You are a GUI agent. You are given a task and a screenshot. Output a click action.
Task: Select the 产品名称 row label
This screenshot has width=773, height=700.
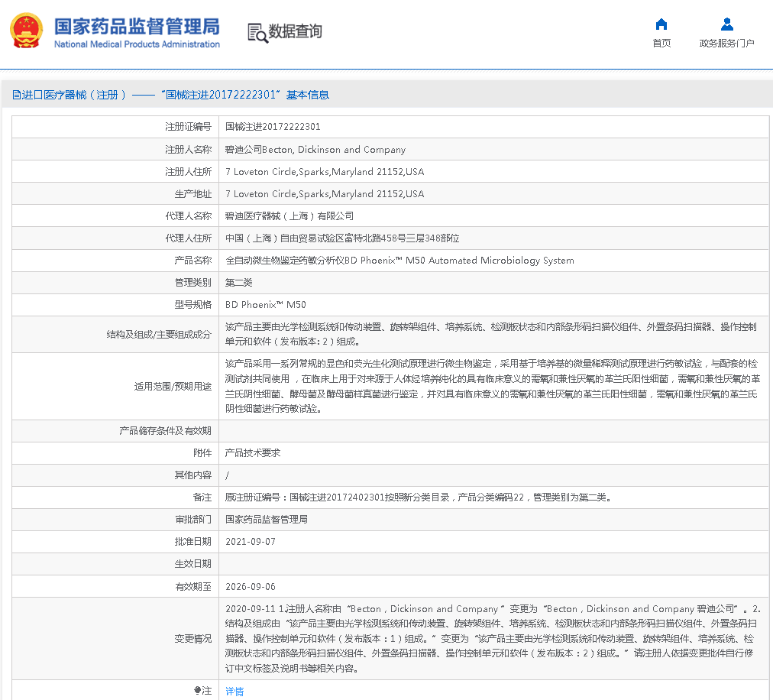(x=192, y=261)
